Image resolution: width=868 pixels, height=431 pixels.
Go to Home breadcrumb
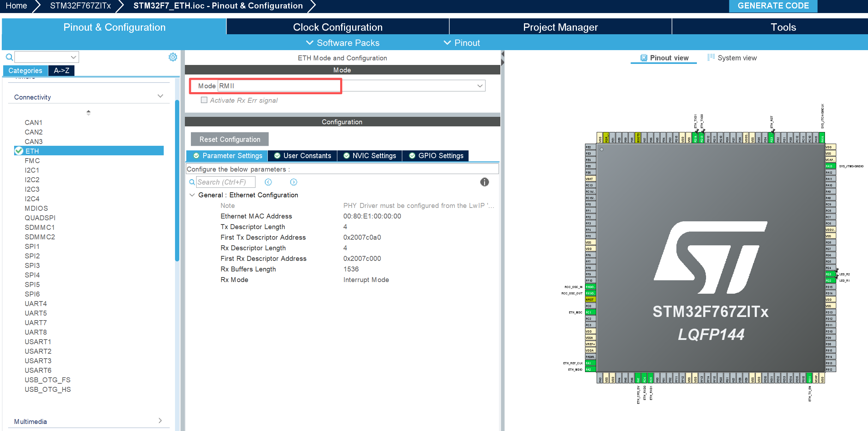pos(16,6)
